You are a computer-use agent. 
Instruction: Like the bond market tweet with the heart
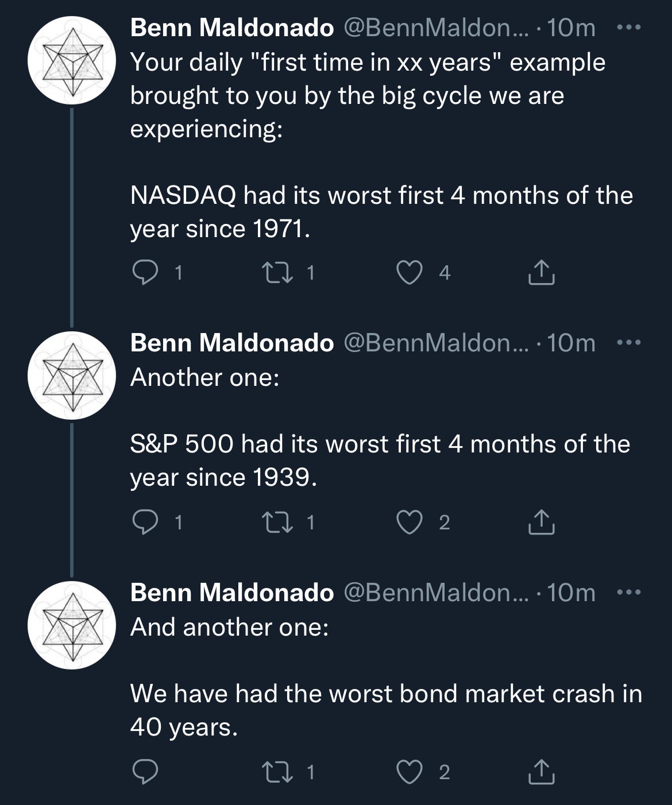pos(410,773)
